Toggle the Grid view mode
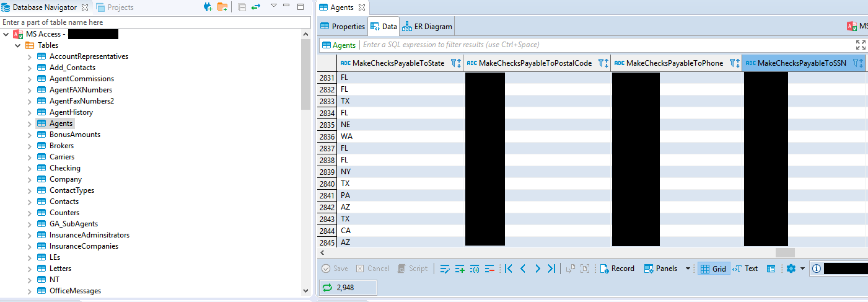 713,269
